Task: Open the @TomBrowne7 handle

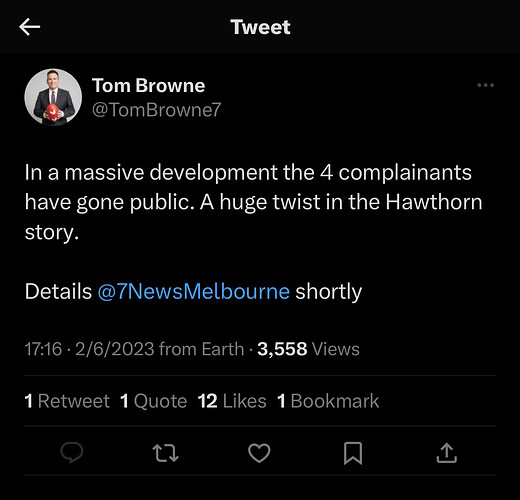Action: click(156, 110)
